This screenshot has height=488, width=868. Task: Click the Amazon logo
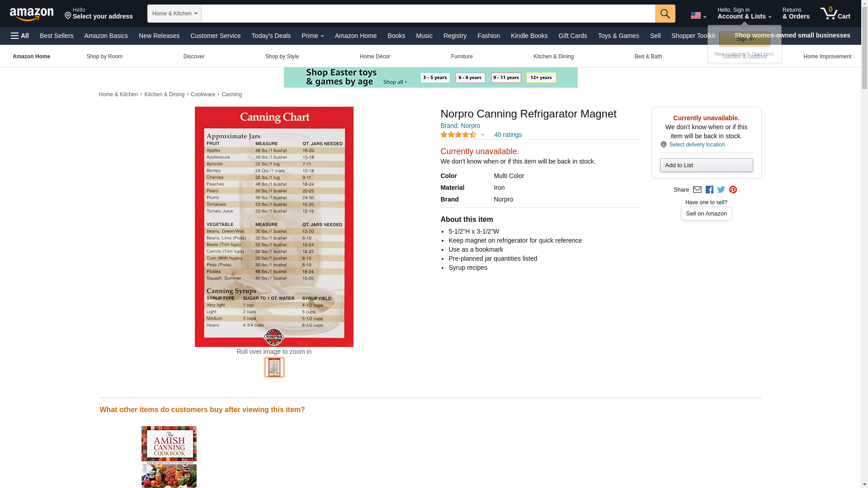click(32, 14)
